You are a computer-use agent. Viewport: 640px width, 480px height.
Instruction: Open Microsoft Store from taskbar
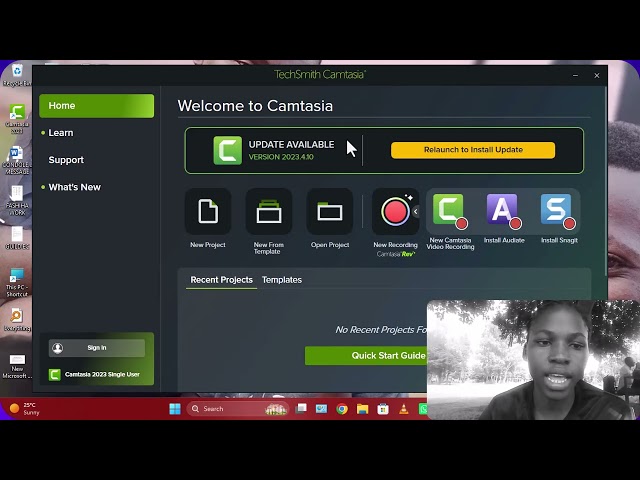point(383,409)
